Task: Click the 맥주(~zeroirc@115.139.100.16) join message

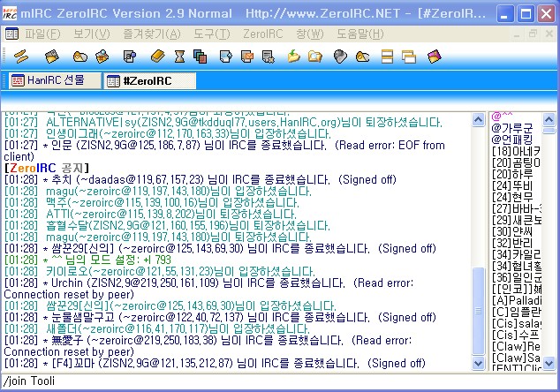Action: coord(151,202)
